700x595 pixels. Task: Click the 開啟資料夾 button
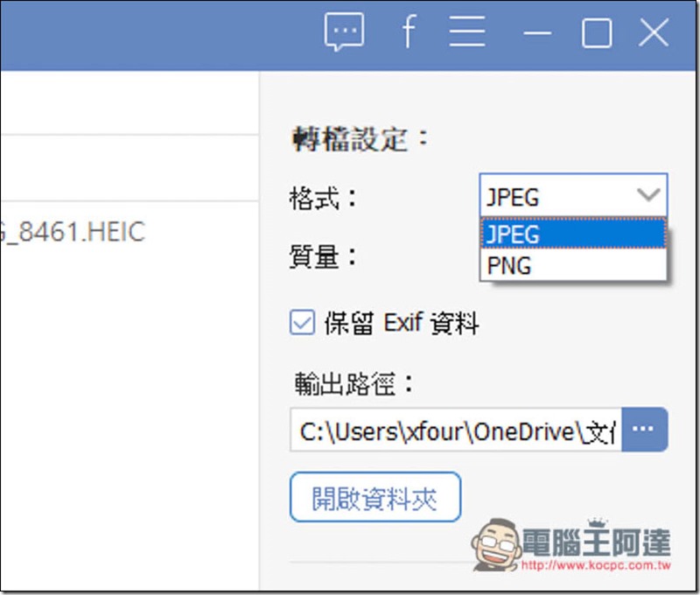coord(375,497)
